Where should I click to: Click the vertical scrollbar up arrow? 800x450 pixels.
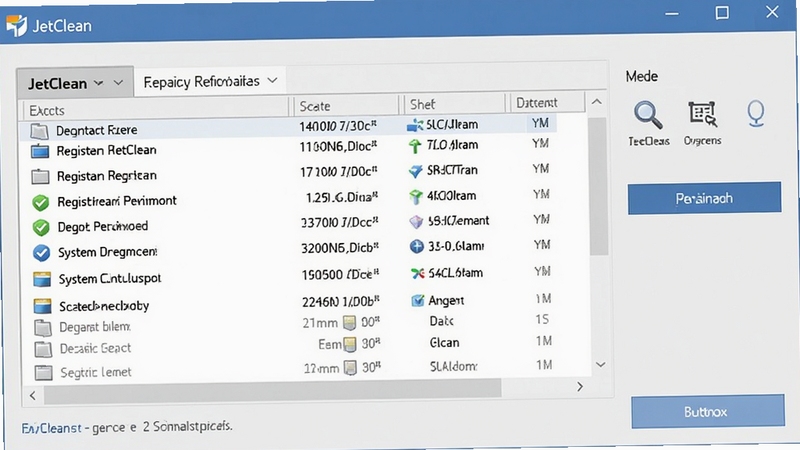pos(596,102)
